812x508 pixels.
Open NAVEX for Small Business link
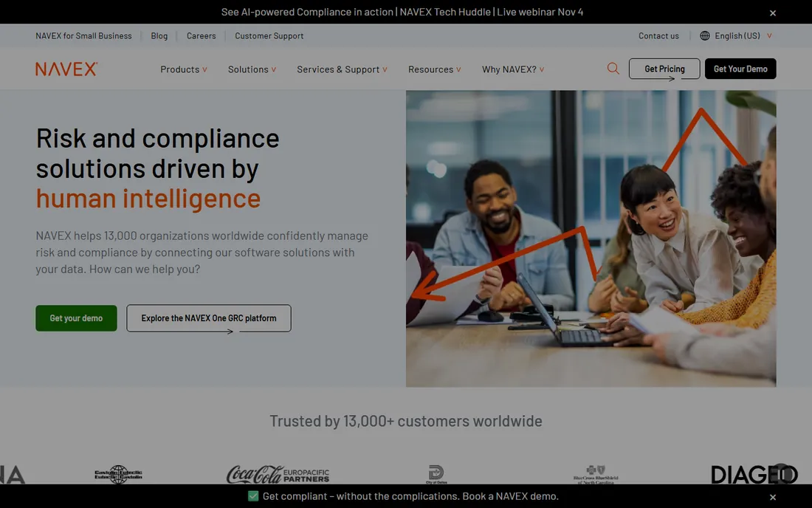83,35
